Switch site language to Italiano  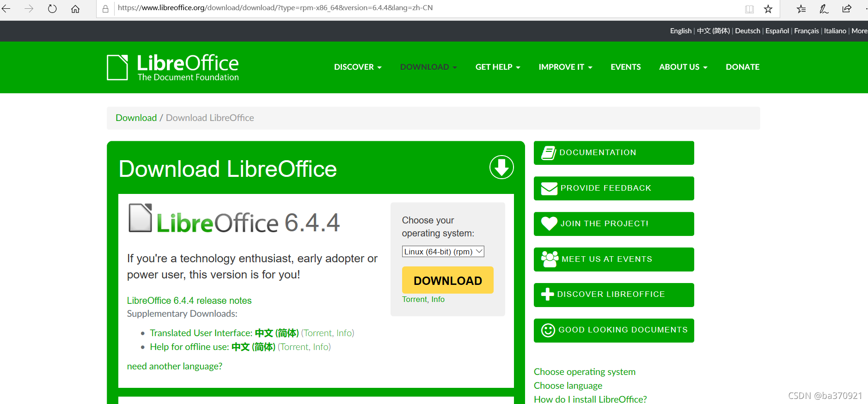pos(835,31)
